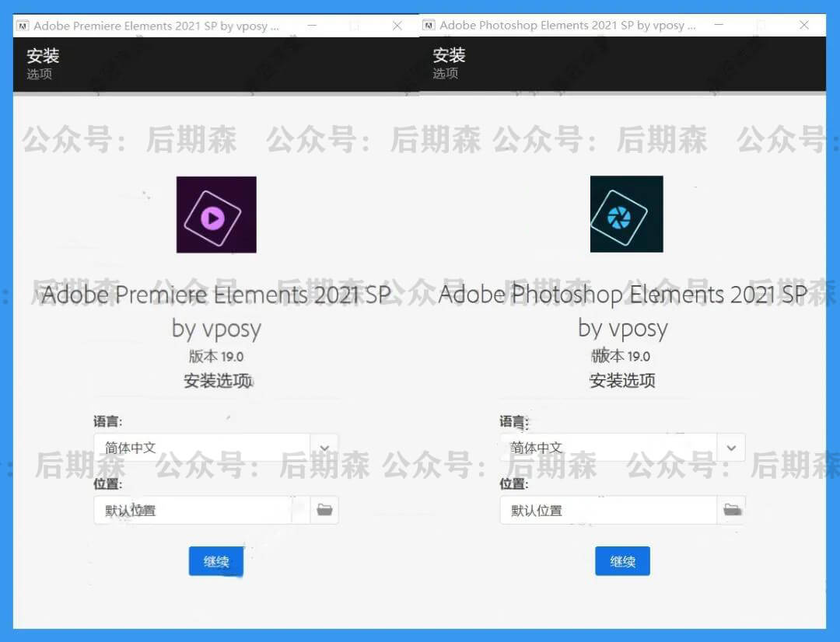Image resolution: width=840 pixels, height=642 pixels.
Task: Browse folder icon in Photoshop Elements installer
Action: coord(732,509)
